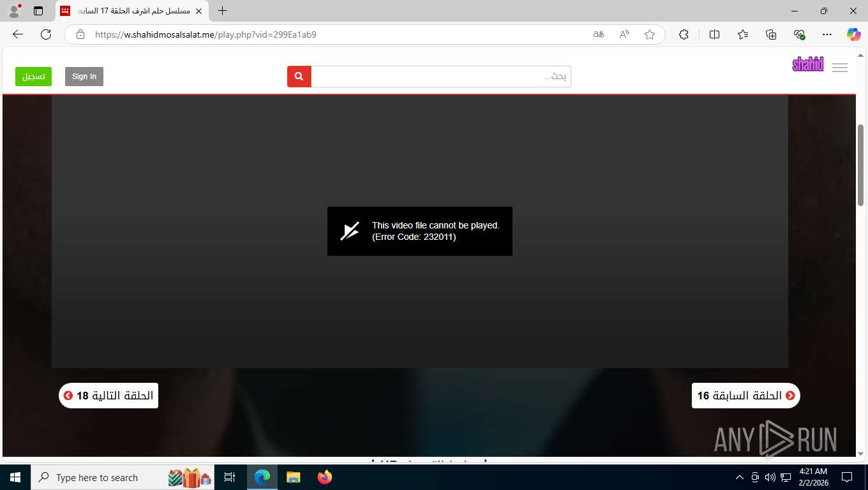The image size is (868, 490).
Task: Close the current browser tab
Action: coord(198,11)
